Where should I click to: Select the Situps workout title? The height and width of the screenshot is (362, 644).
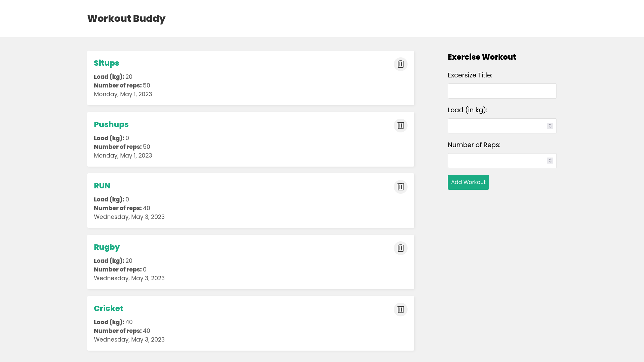click(106, 63)
